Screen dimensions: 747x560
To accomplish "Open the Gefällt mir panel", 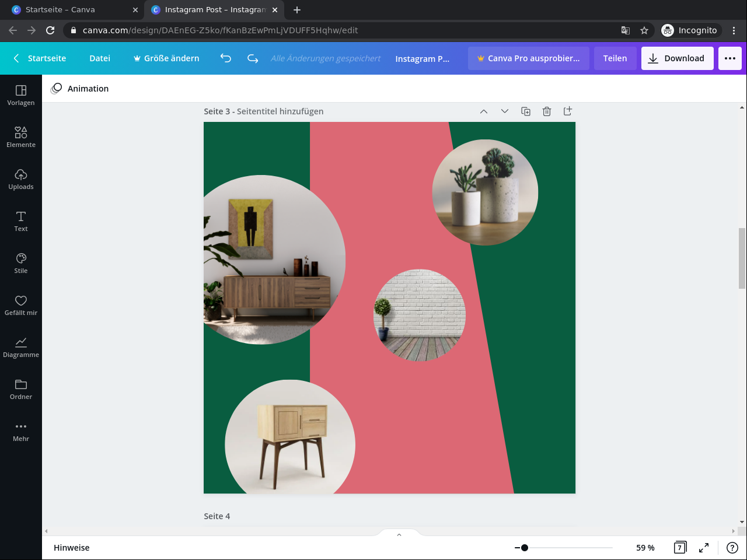I will pyautogui.click(x=21, y=306).
